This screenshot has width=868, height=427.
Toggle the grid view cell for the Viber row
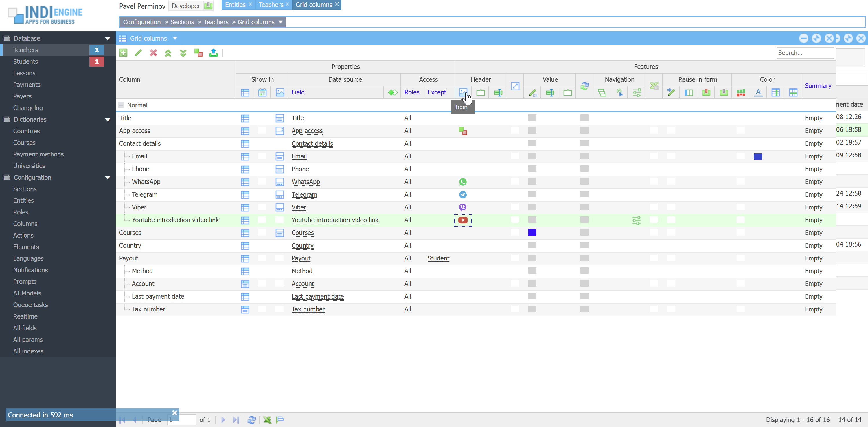(x=245, y=207)
